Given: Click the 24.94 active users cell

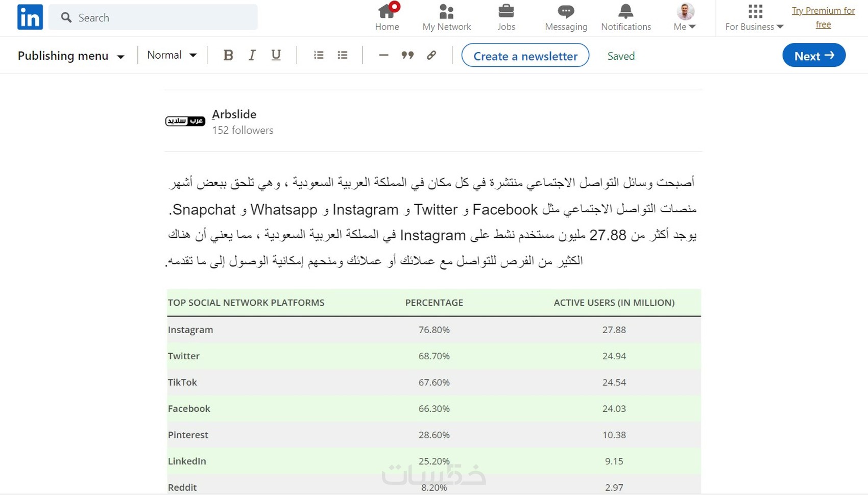Looking at the screenshot, I should pos(614,356).
